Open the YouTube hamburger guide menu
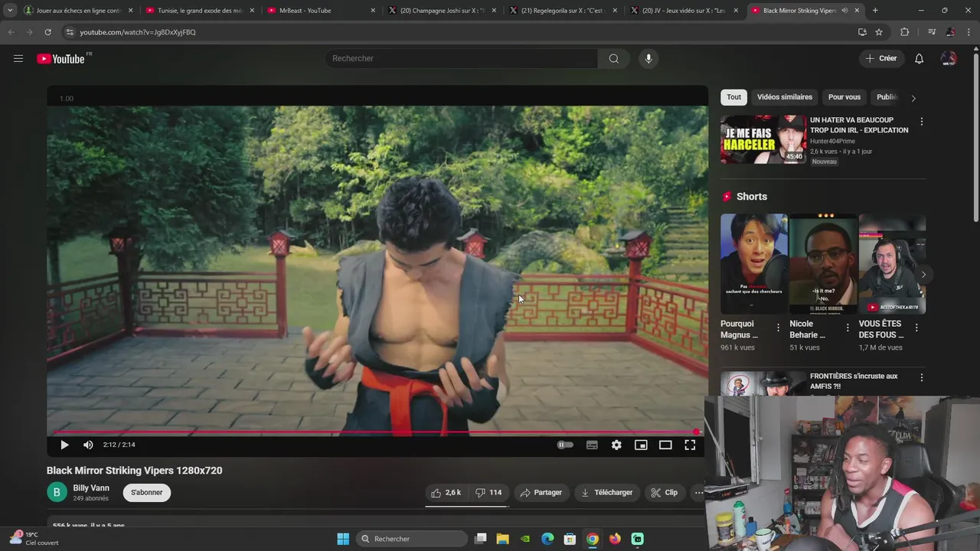Screen dimensions: 980x551 pyautogui.click(x=18, y=58)
